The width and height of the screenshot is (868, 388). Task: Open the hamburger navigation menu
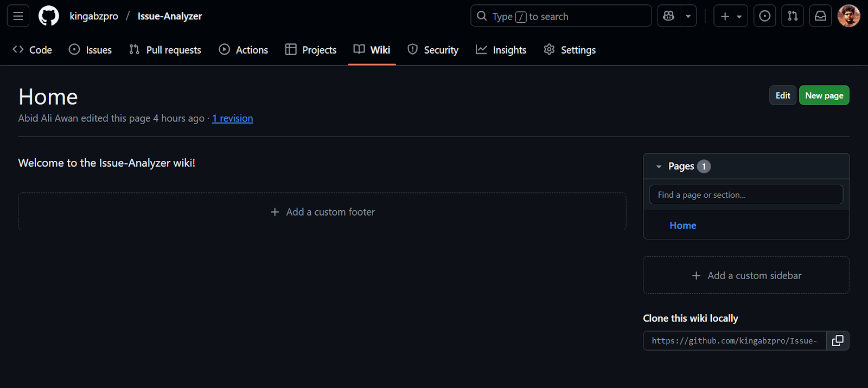(18, 16)
